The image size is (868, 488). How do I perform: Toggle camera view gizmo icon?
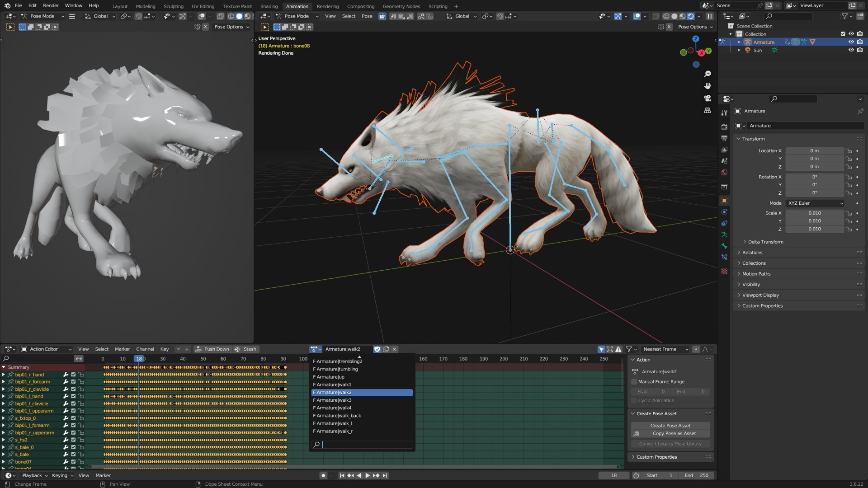coord(708,98)
